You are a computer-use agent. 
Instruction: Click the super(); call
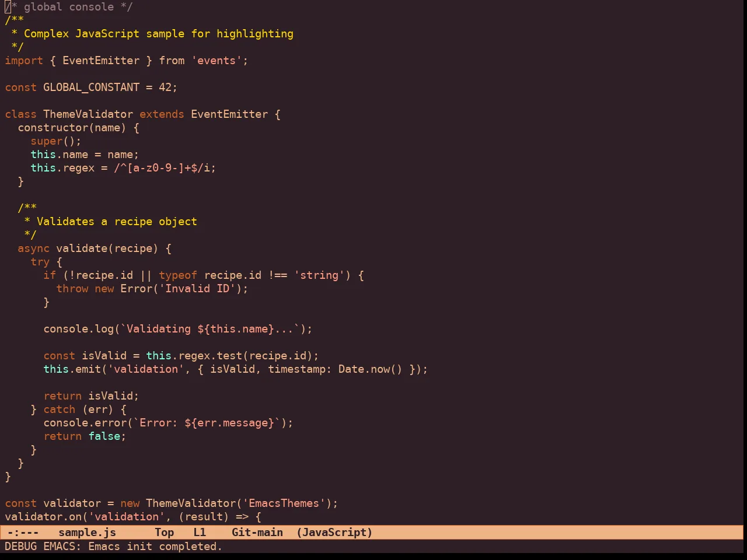[x=56, y=141]
